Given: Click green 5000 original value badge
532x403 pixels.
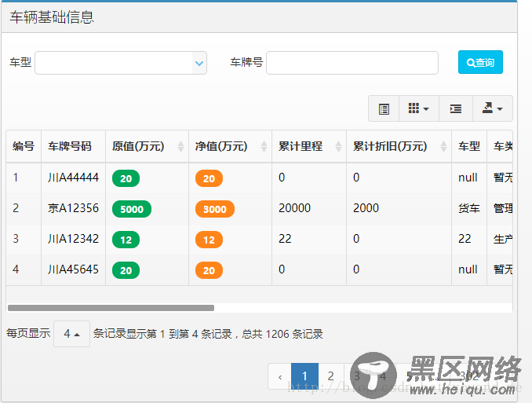Looking at the screenshot, I should tap(132, 209).
